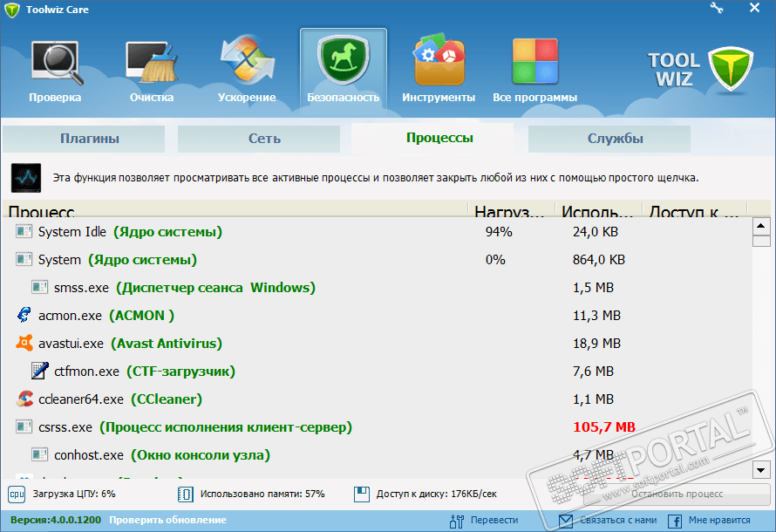
Task: Click the process list scroll down arrow
Action: point(761,470)
